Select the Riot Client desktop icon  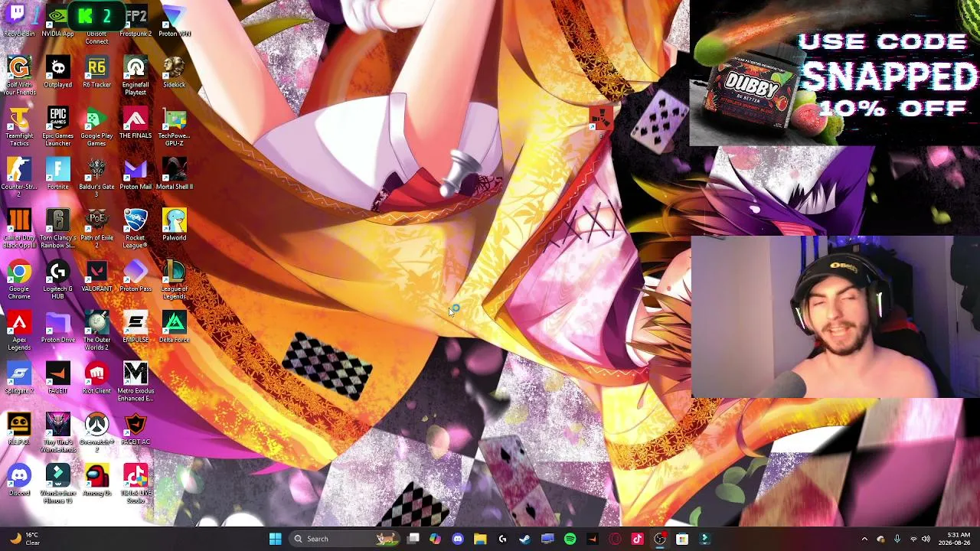point(96,379)
